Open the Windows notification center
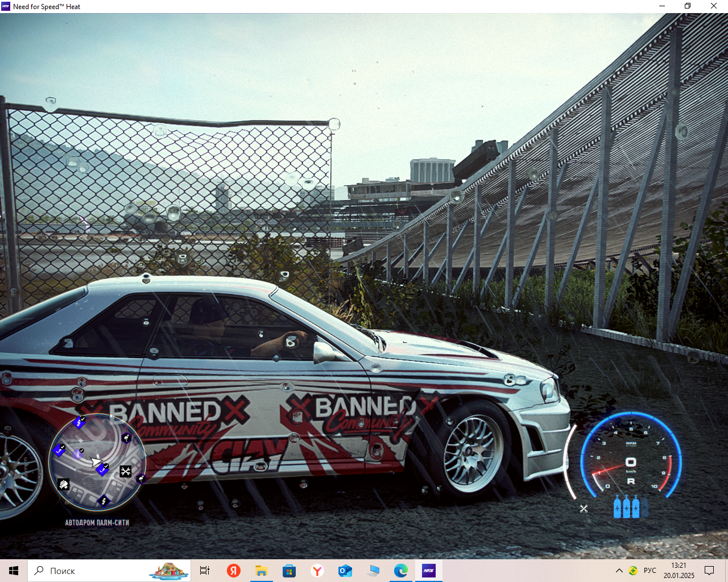The image size is (728, 582). click(709, 571)
